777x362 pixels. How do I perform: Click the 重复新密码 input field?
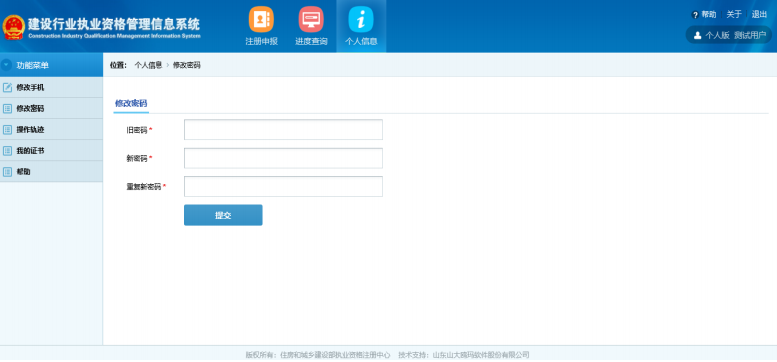(x=283, y=187)
